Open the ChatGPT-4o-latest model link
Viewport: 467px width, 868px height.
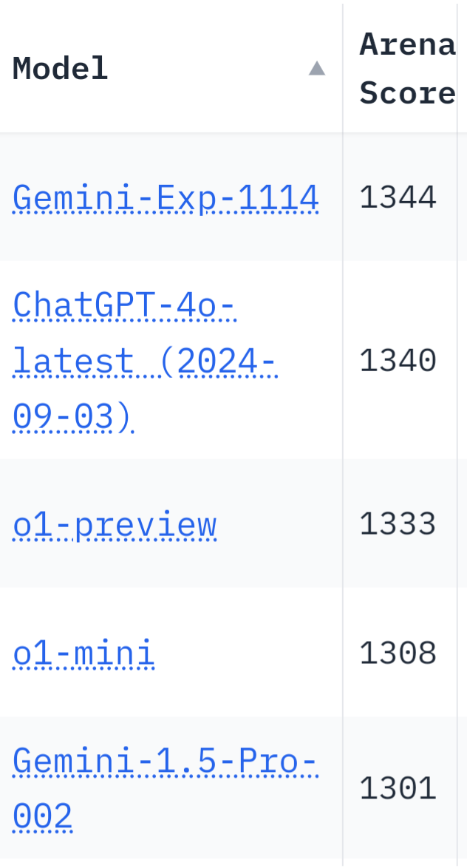click(124, 306)
